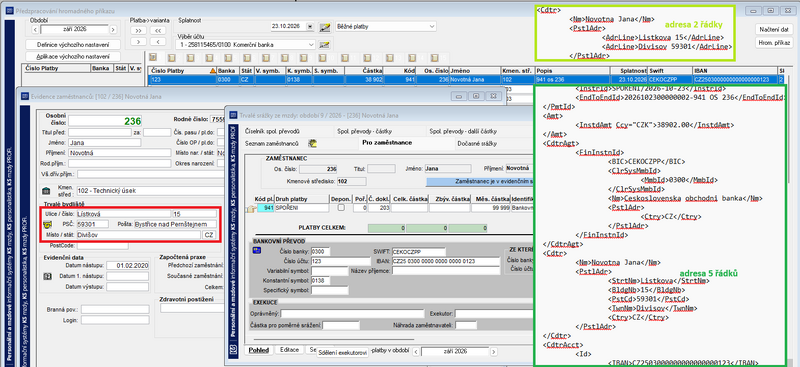
Task: Click the yellow postal lookup icon beside PSČ
Action: (x=47, y=224)
